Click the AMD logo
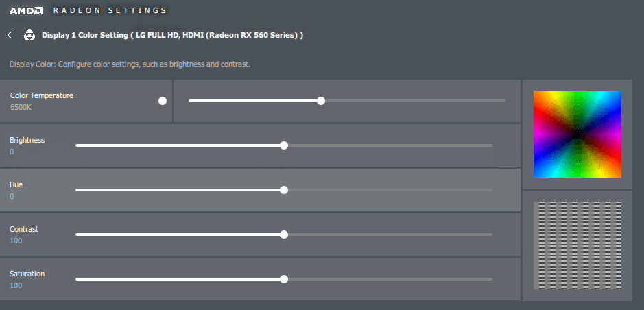This screenshot has height=310, width=644. 26,11
